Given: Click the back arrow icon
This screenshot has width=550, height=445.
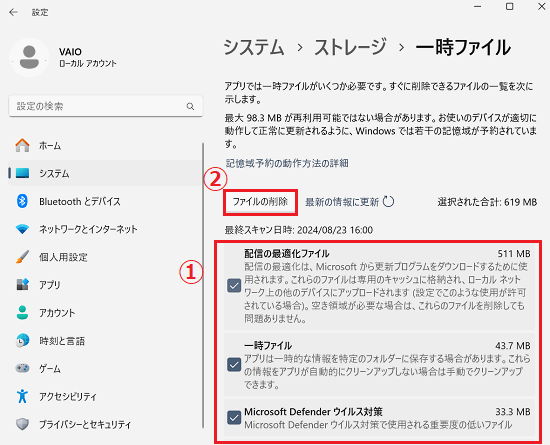Looking at the screenshot, I should (13, 12).
